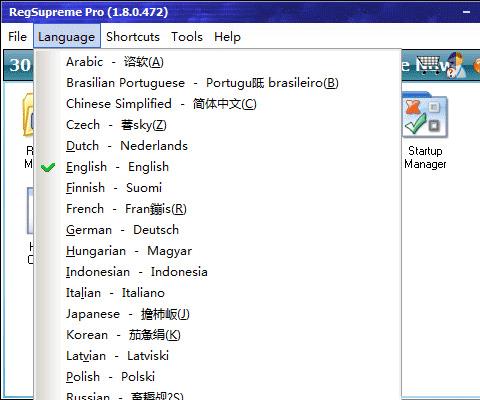
Task: Click the shopping cart purchase icon
Action: coord(428,65)
